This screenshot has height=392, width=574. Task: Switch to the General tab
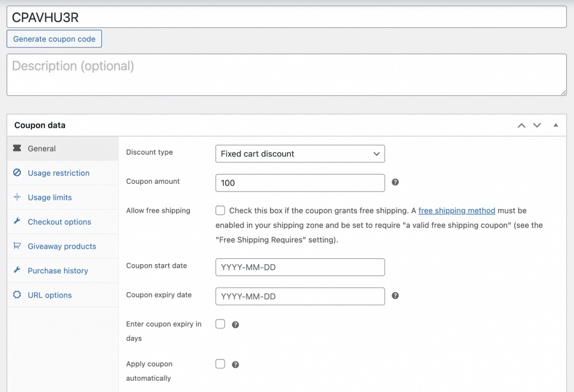click(x=63, y=148)
